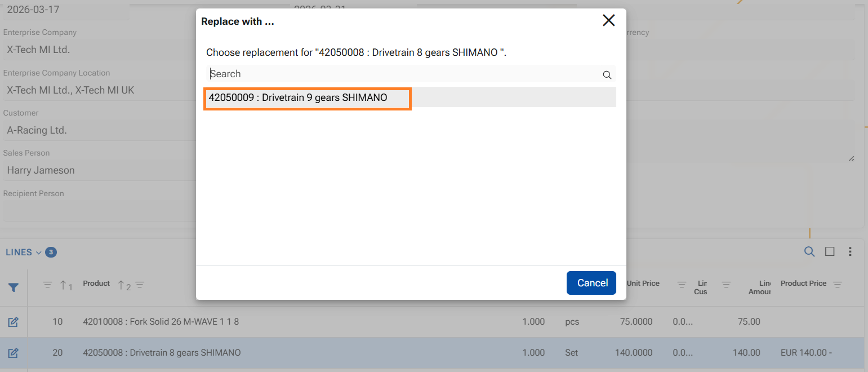
Task: Click the Unit Price column header
Action: point(643,284)
